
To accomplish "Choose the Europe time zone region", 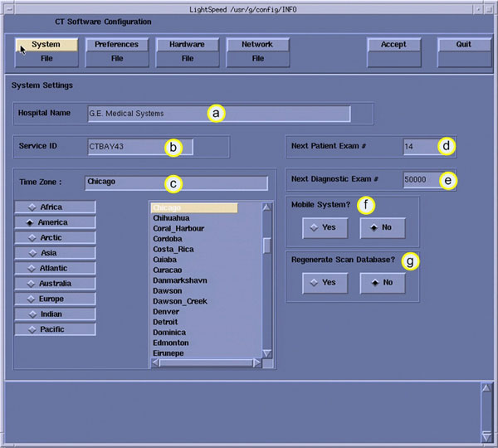I will pos(56,299).
